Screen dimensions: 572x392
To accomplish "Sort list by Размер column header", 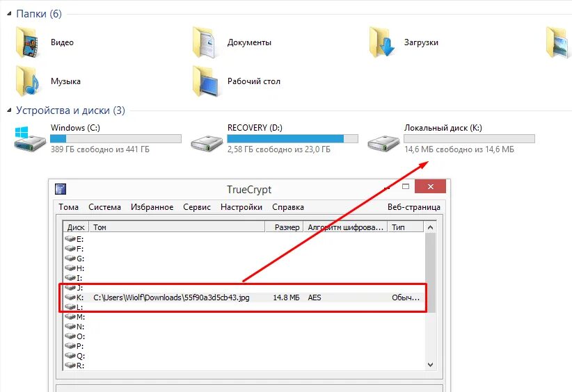I will pyautogui.click(x=284, y=227).
